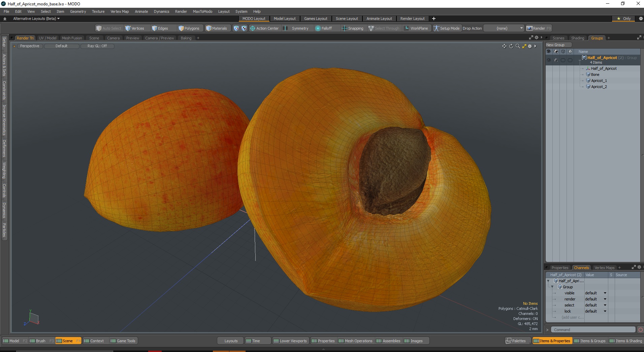The height and width of the screenshot is (352, 644).
Task: Toggle first checkbox on Half_of_Apricot group row
Action: (563, 60)
